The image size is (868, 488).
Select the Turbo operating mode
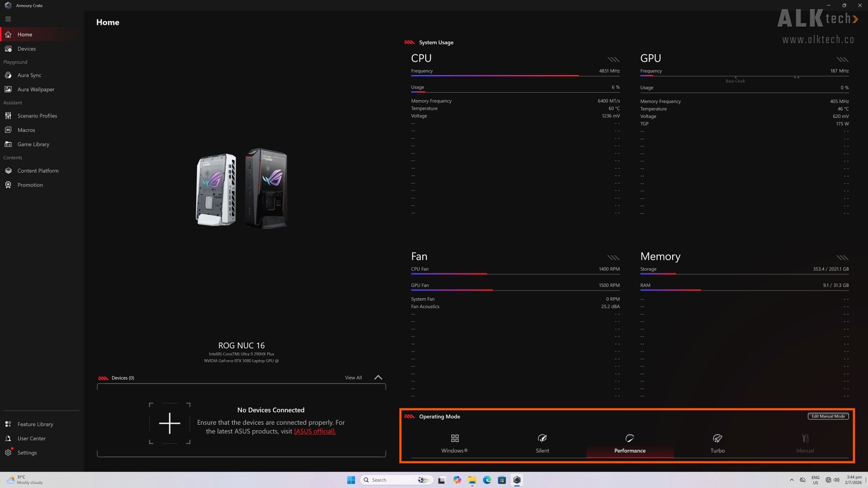click(717, 443)
